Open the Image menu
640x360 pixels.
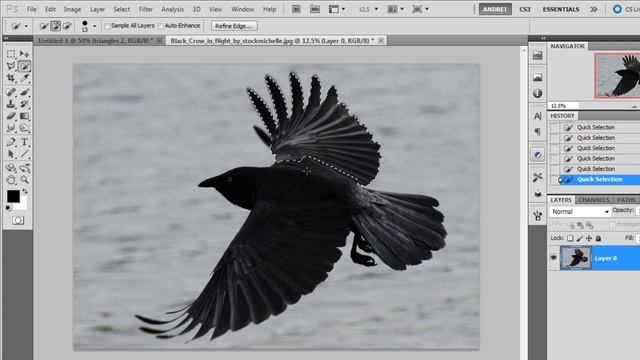click(x=72, y=9)
